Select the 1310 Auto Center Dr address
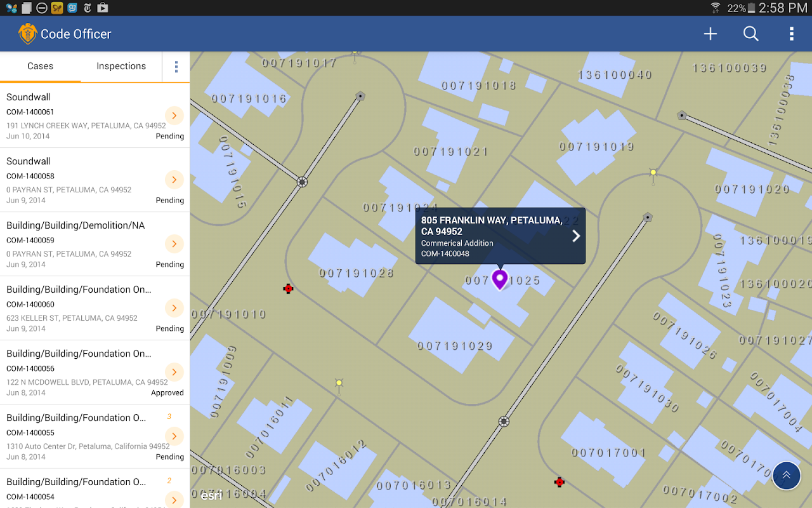Viewport: 812px width, 508px height. (x=88, y=446)
